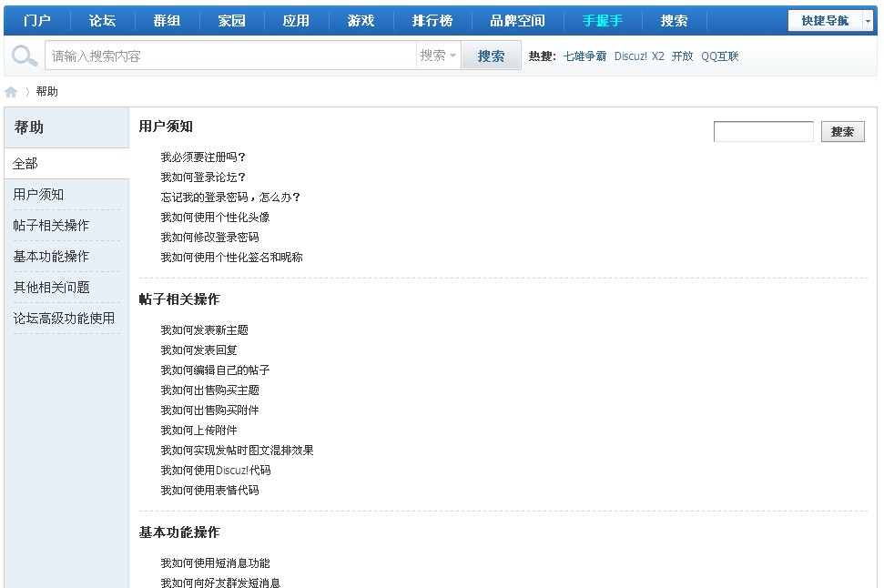This screenshot has height=588, width=884.
Task: Open FAQ 我如何向好友群发短消息
Action: tap(220, 583)
